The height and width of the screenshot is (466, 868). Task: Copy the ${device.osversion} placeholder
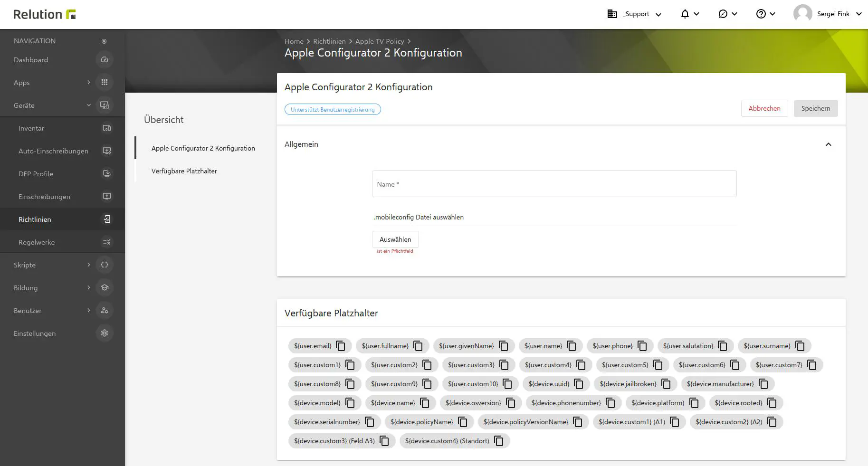click(x=511, y=403)
